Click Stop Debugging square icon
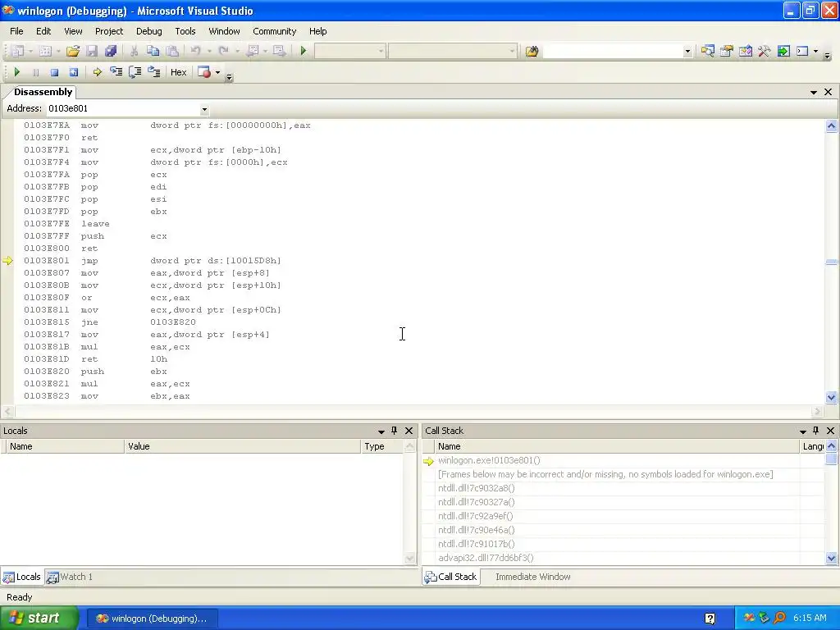This screenshot has width=840, height=630. 54,72
